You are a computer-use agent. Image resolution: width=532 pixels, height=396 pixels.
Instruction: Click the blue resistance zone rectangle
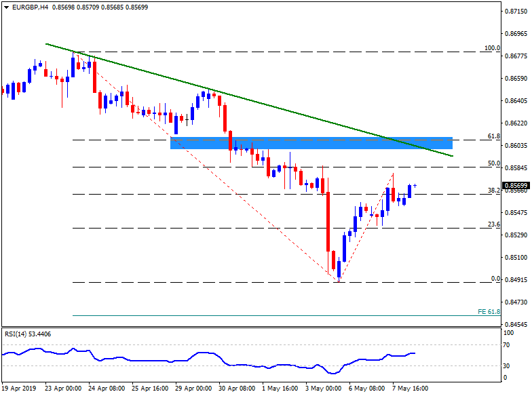coord(311,143)
